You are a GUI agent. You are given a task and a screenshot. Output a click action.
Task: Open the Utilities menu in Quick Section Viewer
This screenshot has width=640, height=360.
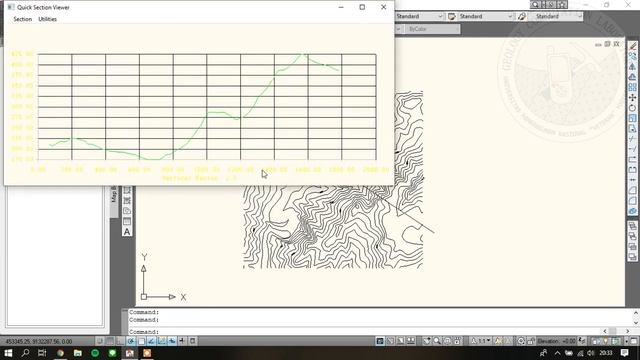point(47,19)
